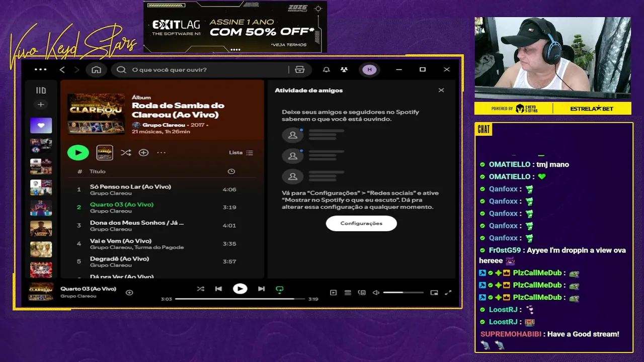
Task: Add the album to Your Library
Action: pos(143,152)
